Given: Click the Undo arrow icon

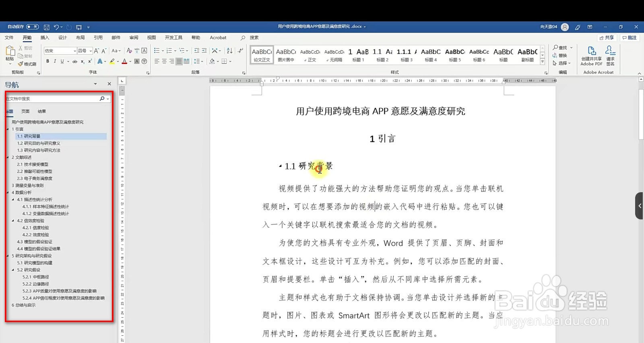Looking at the screenshot, I should coord(56,27).
